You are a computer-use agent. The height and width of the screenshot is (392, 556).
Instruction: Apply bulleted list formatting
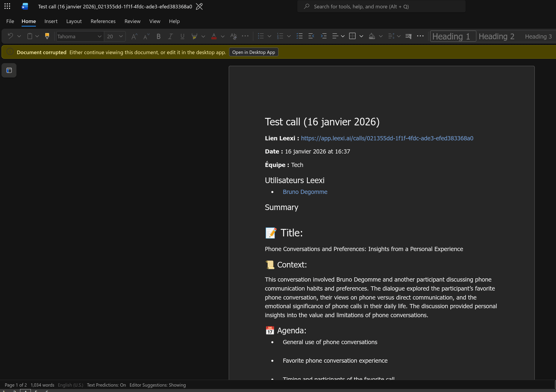[x=261, y=36]
